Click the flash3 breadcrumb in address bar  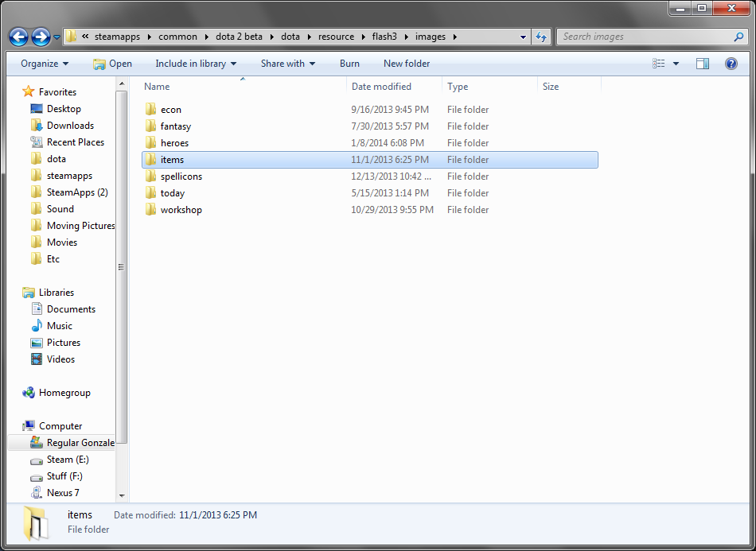[386, 37]
